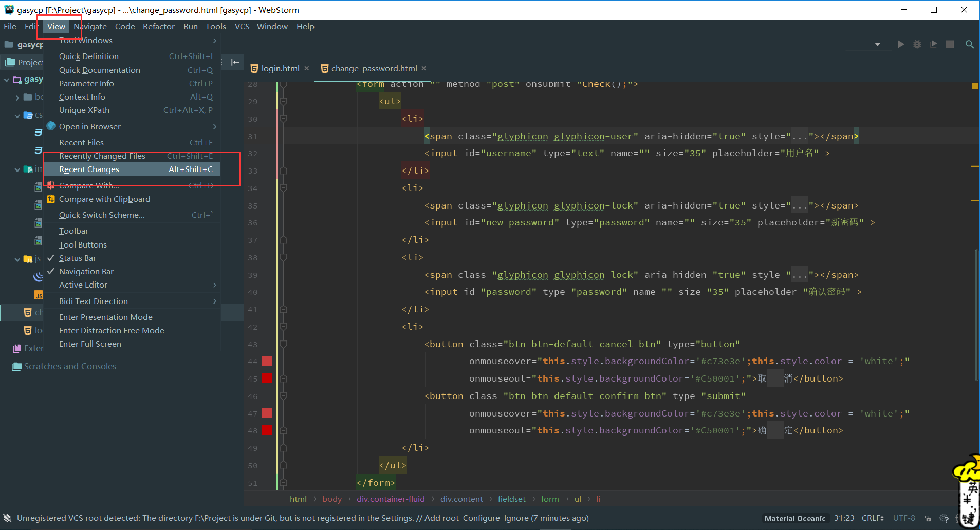Choose Enter Presentation Mode

(x=133, y=317)
